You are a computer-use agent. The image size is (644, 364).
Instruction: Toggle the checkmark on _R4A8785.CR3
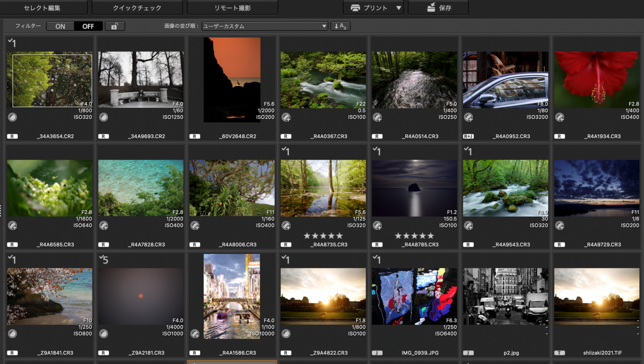coord(377,152)
